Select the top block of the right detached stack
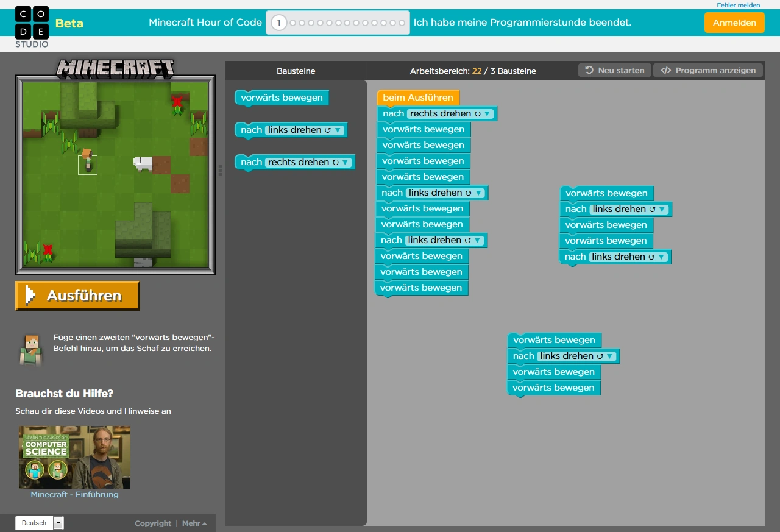This screenshot has height=532, width=780. pyautogui.click(x=606, y=193)
